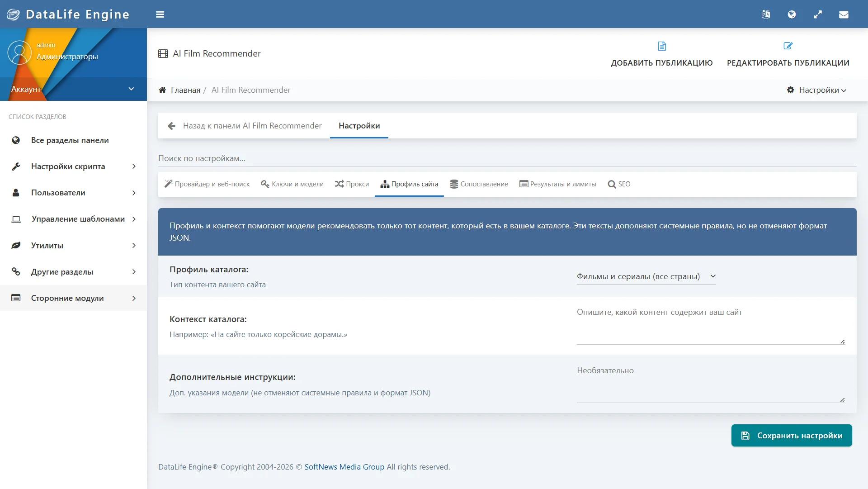The image size is (868, 489).
Task: Click the globe site icon in header
Action: tap(792, 14)
